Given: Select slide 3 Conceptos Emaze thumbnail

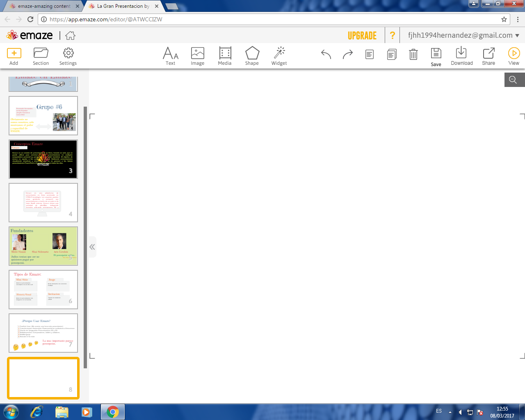Looking at the screenshot, I should [43, 159].
